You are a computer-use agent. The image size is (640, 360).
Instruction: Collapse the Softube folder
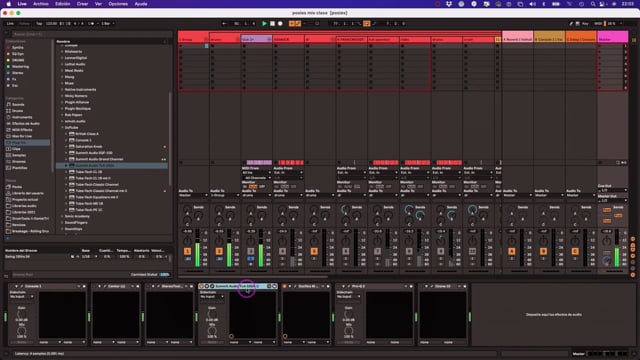tap(62, 127)
